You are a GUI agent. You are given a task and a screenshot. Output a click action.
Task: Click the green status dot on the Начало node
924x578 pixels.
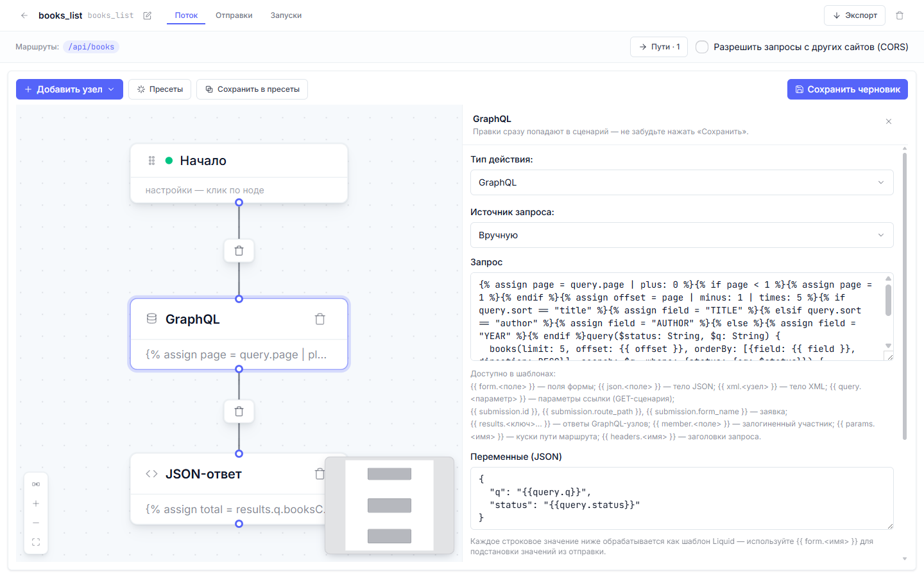[x=169, y=161]
